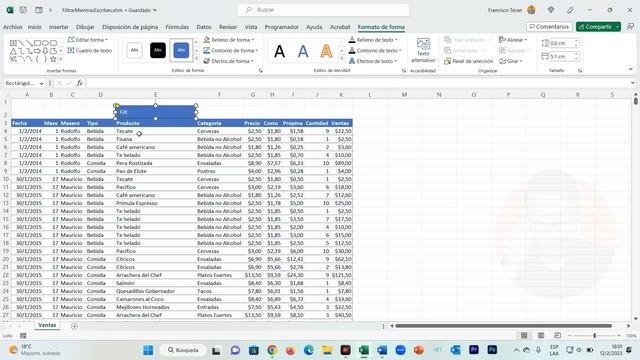Open Contorno de forma dropdown

231,50
